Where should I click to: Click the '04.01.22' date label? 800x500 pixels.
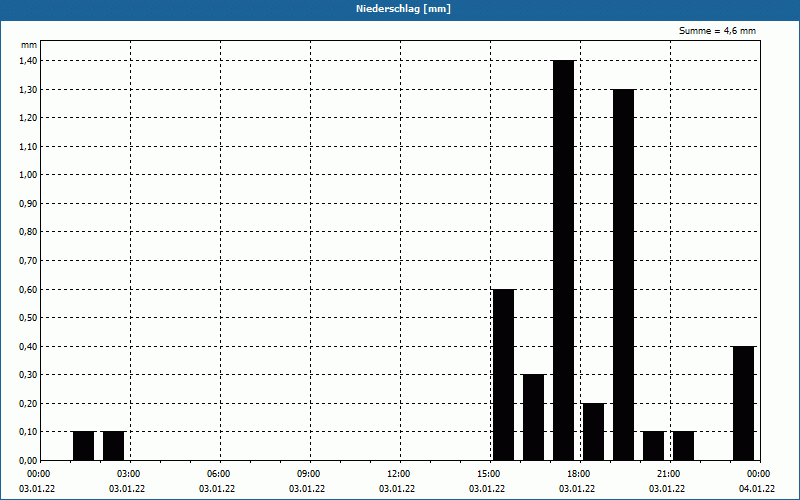coord(757,489)
